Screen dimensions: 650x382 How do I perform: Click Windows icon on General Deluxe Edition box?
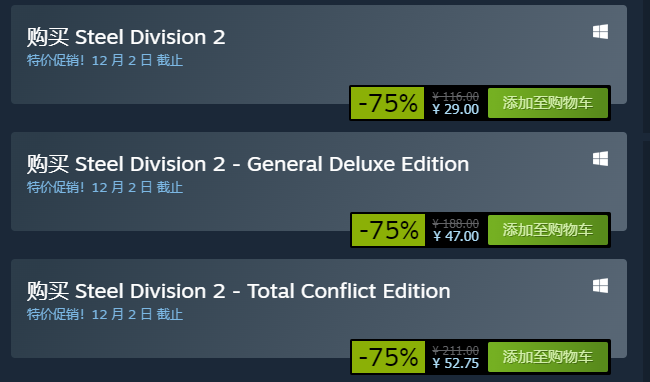tap(600, 158)
